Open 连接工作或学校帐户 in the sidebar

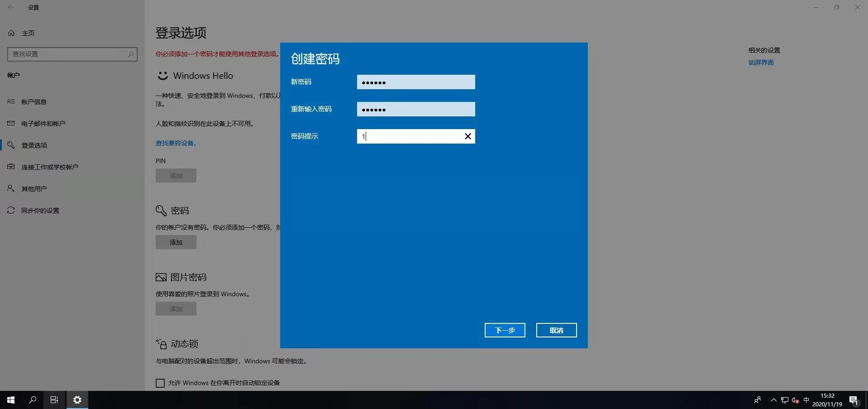coord(50,167)
